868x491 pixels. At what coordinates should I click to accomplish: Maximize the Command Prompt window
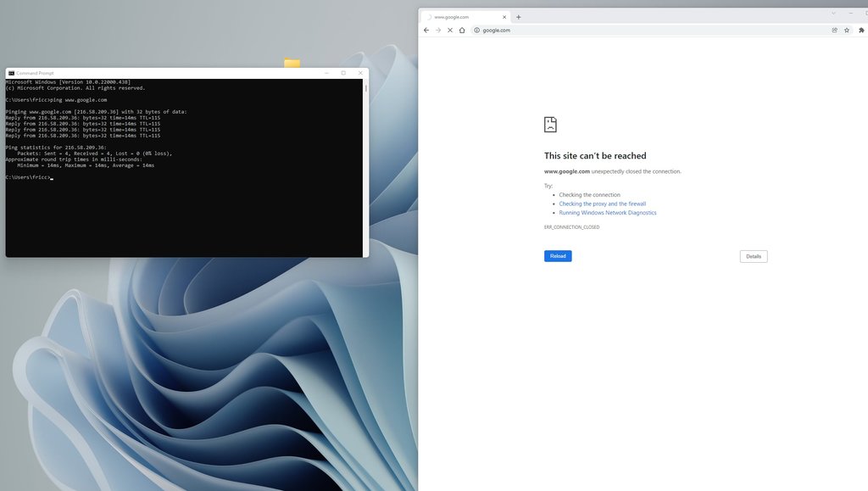(343, 73)
